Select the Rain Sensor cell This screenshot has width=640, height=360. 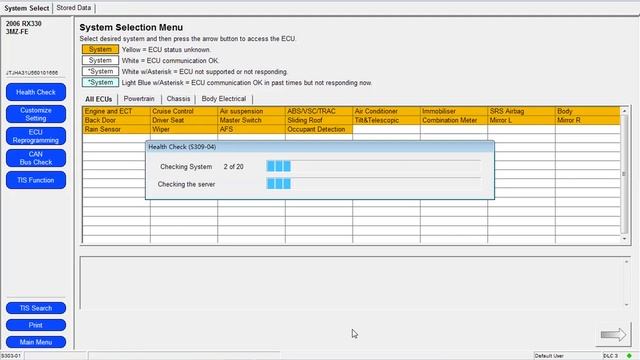116,129
